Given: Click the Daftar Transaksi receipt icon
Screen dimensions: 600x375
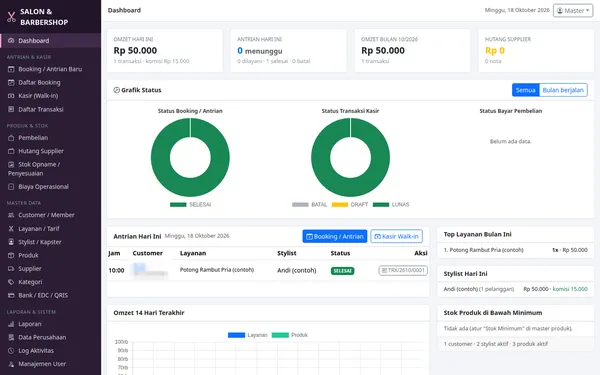Looking at the screenshot, I should tap(11, 109).
